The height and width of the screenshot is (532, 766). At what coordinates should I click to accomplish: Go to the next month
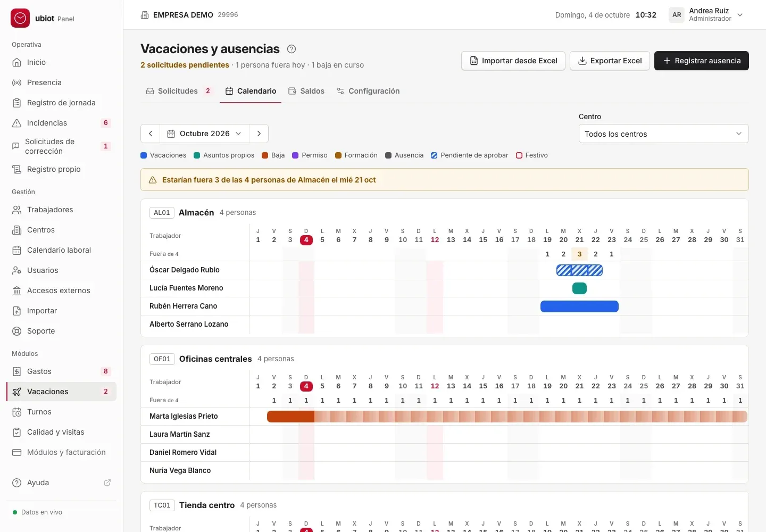(x=259, y=134)
